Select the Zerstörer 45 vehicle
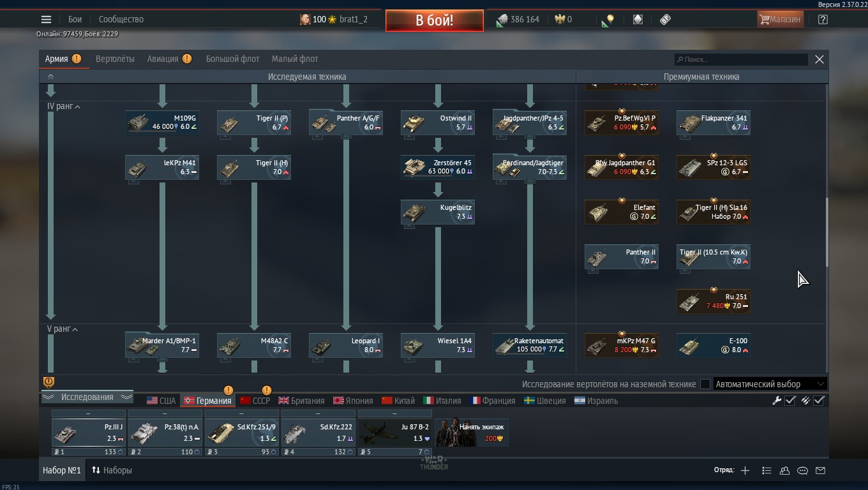 438,167
